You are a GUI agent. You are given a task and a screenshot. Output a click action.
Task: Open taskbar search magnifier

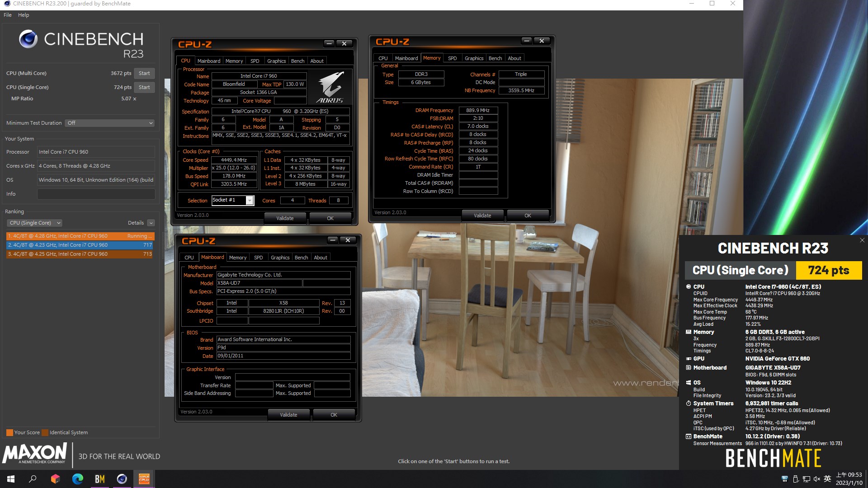point(33,479)
